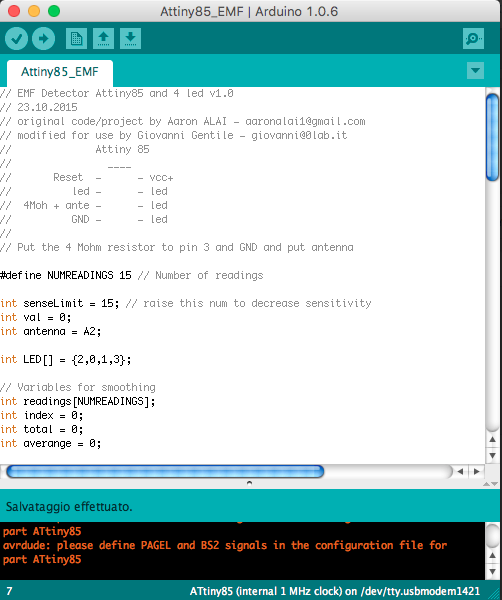Click the 'Salvataggio effettuato.' status message
502x600 pixels.
(x=69, y=507)
